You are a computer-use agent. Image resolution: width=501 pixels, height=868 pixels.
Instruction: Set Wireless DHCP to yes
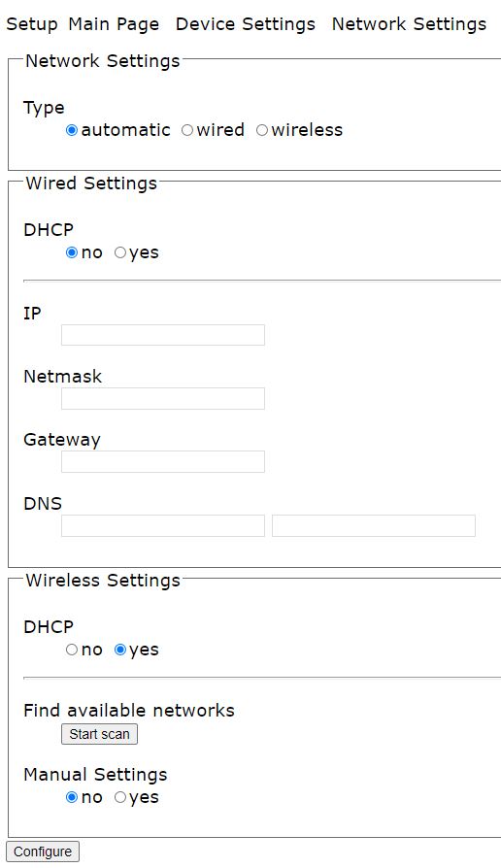point(120,650)
